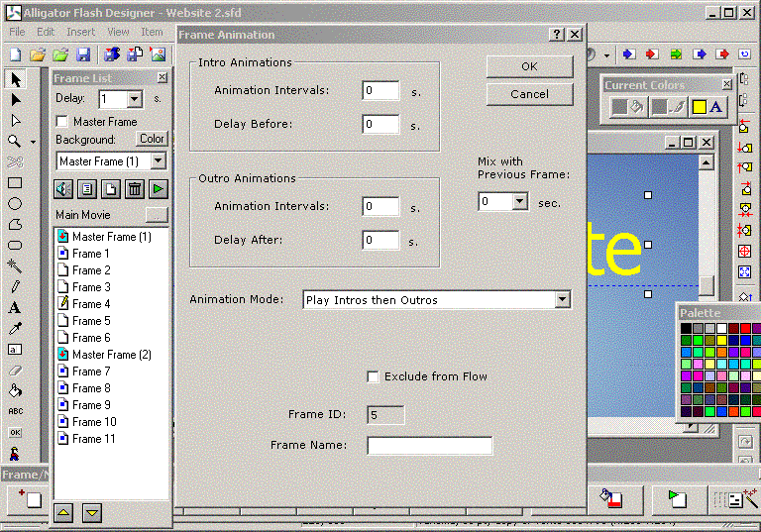Click the delete frame trash icon
Screen dimensions: 761x532
[x=135, y=189]
